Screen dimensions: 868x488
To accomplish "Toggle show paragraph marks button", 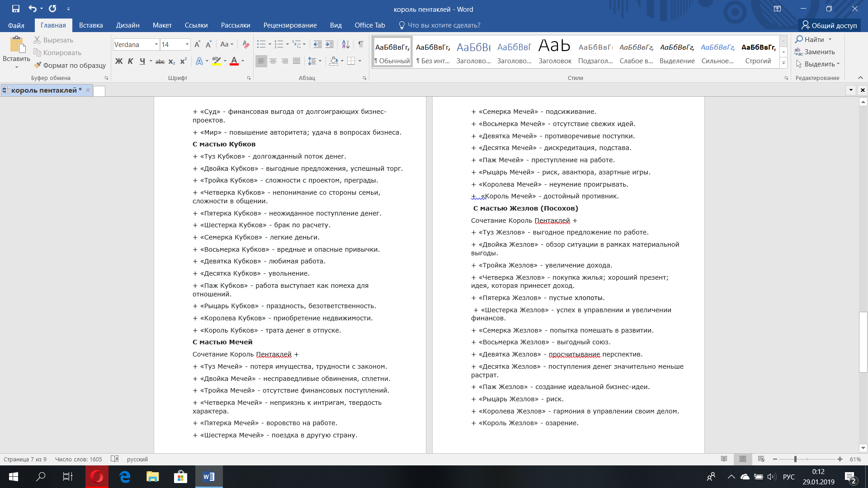I will coord(361,44).
